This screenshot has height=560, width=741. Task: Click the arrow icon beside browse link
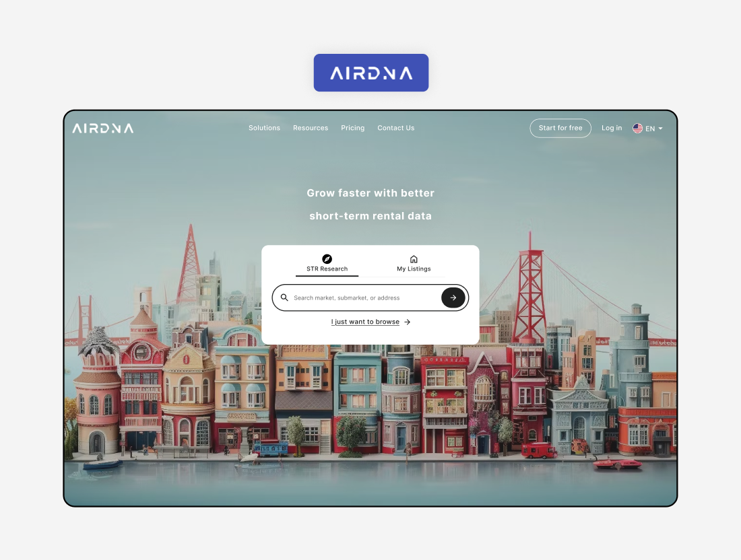pos(407,322)
